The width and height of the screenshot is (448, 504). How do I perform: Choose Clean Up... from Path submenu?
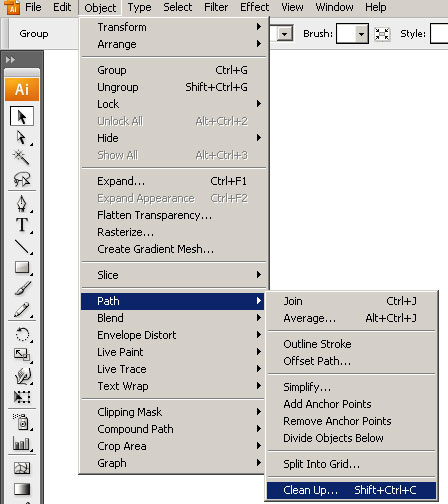click(x=352, y=490)
